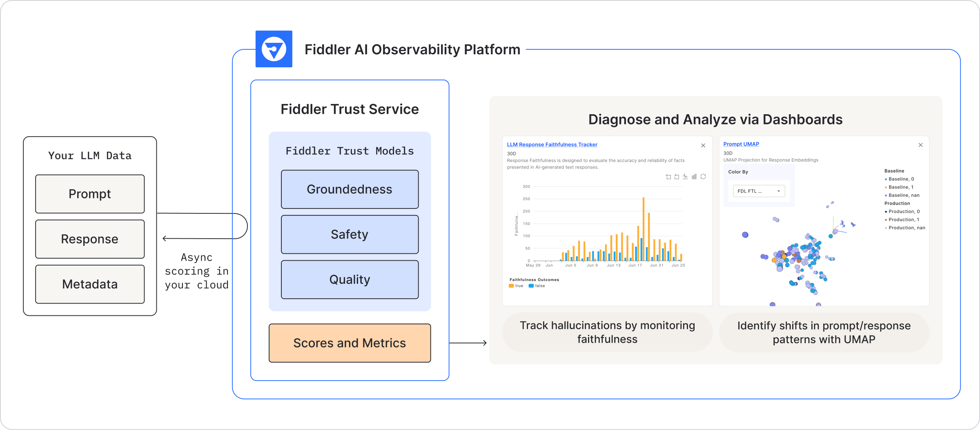
Task: Switch chart to line view icon
Action: (x=685, y=177)
